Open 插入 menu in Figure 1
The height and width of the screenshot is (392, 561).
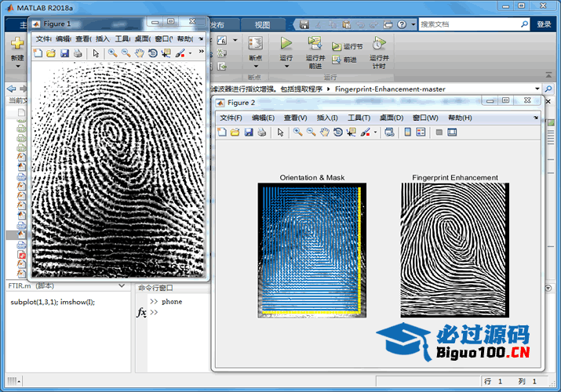click(x=103, y=38)
